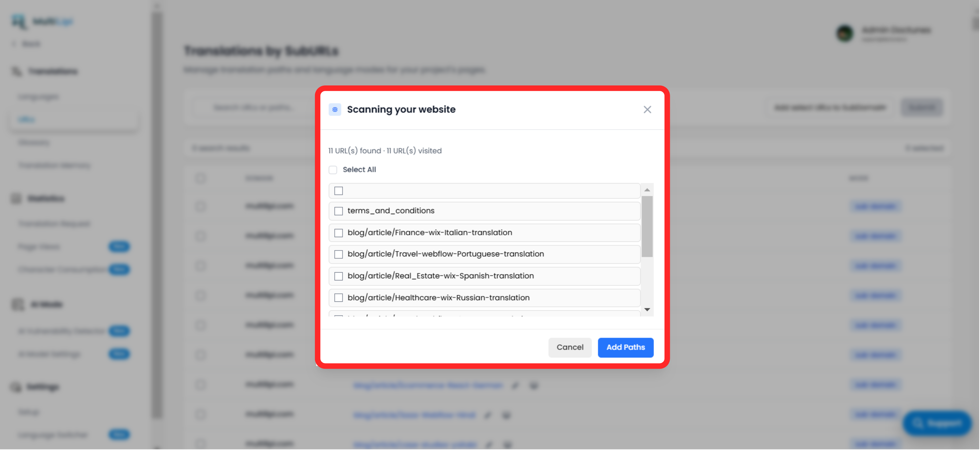Screen dimensions: 980x450
Task: Close the Scanning your website dialog
Action: click(647, 109)
